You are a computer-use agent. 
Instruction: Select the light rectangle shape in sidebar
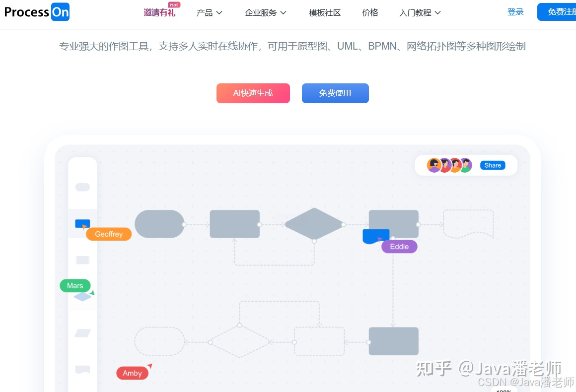click(82, 260)
